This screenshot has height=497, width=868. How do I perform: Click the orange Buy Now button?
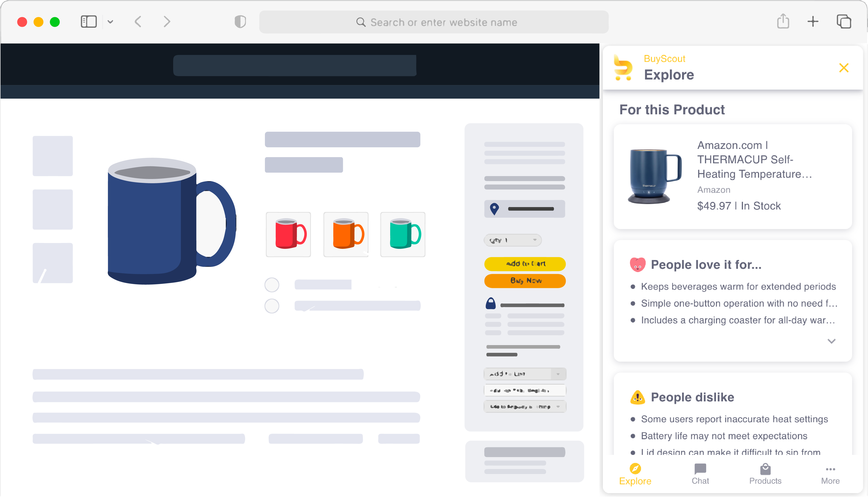click(x=525, y=281)
